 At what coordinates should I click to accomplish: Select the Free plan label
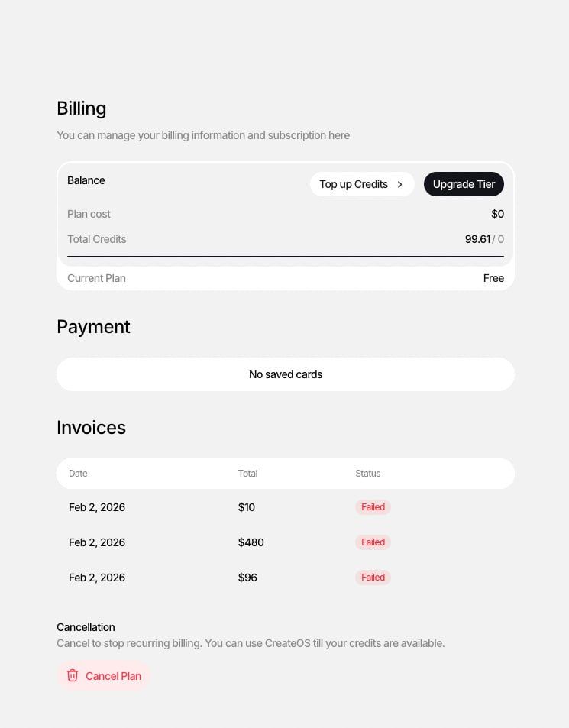point(493,277)
